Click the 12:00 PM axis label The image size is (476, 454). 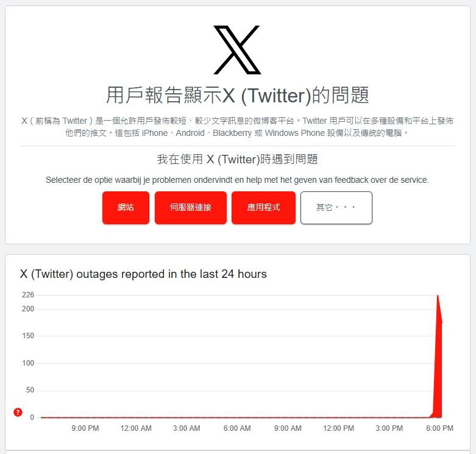[338, 428]
